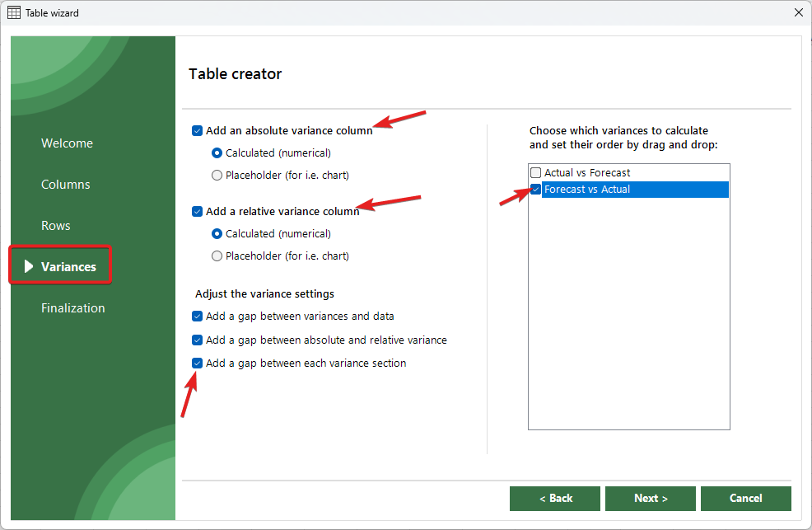Viewport: 812px width, 530px height.
Task: Uncheck the Forecast vs Actual checkbox
Action: (536, 190)
